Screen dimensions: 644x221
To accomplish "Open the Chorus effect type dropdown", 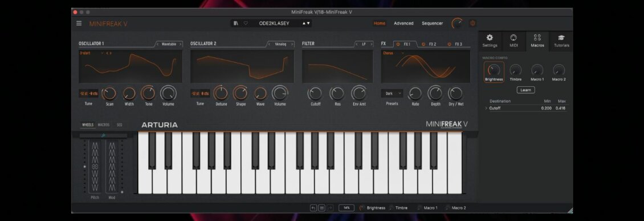I will pyautogui.click(x=393, y=53).
